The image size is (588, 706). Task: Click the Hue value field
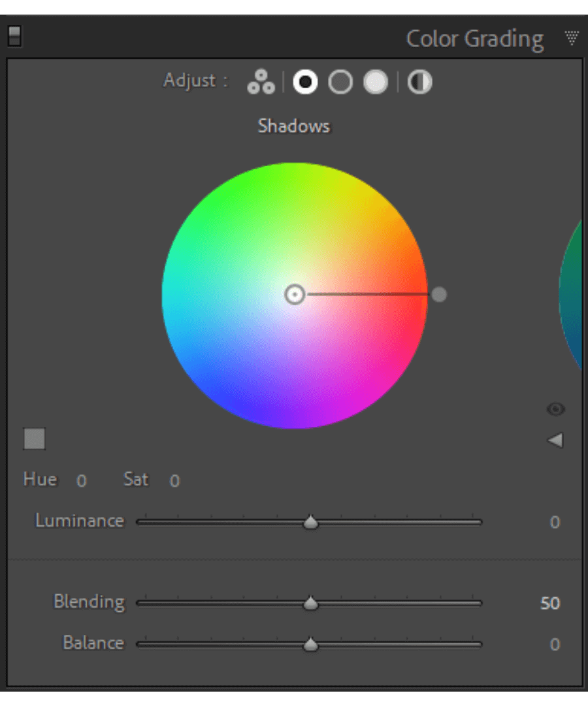[x=82, y=481]
